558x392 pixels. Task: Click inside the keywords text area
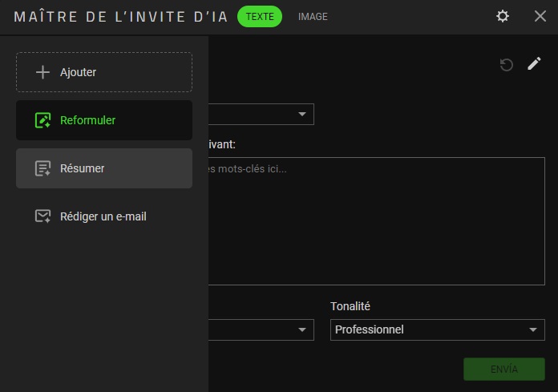pos(375,224)
